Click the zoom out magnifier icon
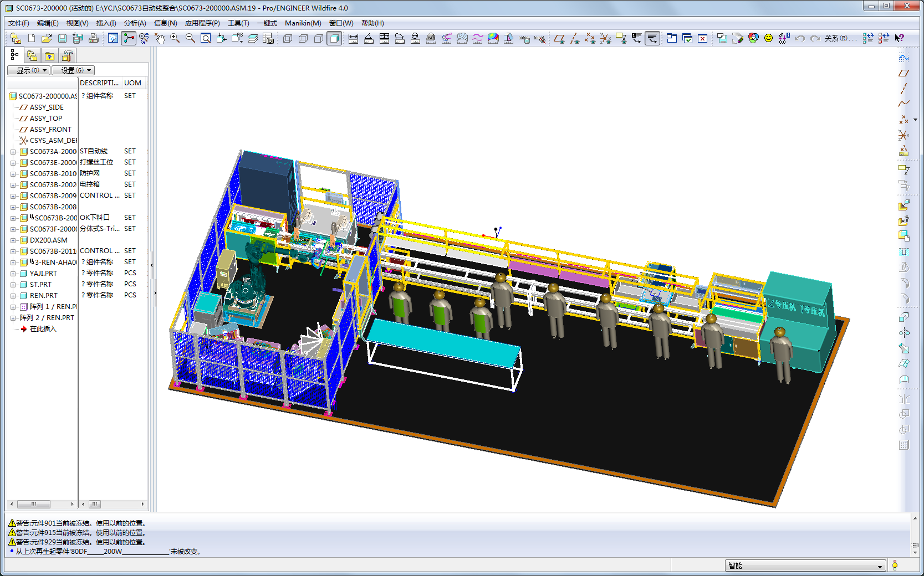924x576 pixels. pyautogui.click(x=190, y=38)
